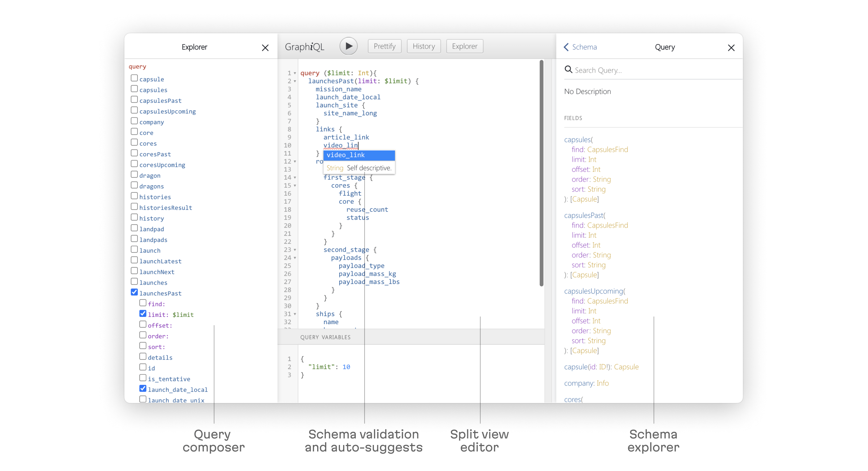Check the find: argument checkbox

(x=143, y=303)
